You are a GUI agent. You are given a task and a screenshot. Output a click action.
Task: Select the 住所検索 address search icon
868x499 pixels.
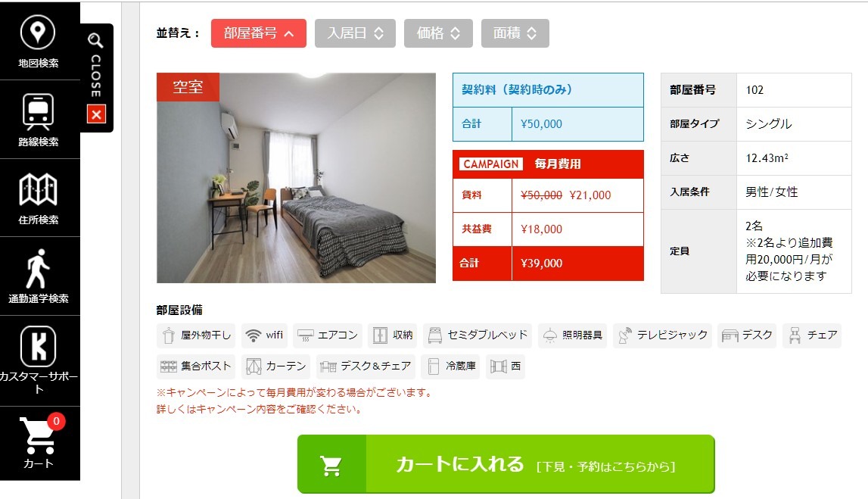[x=38, y=189]
